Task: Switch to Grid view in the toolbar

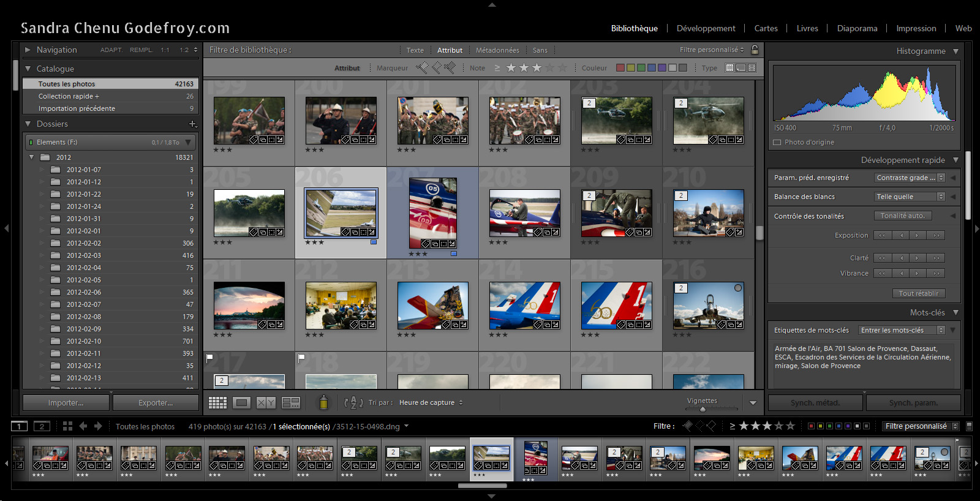Action: click(x=217, y=402)
